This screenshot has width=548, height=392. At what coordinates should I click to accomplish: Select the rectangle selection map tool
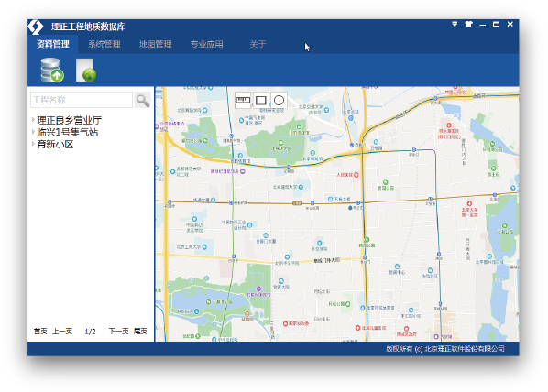(261, 100)
